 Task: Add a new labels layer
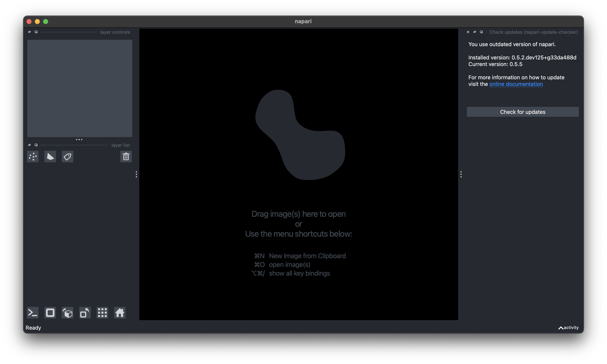click(x=67, y=157)
